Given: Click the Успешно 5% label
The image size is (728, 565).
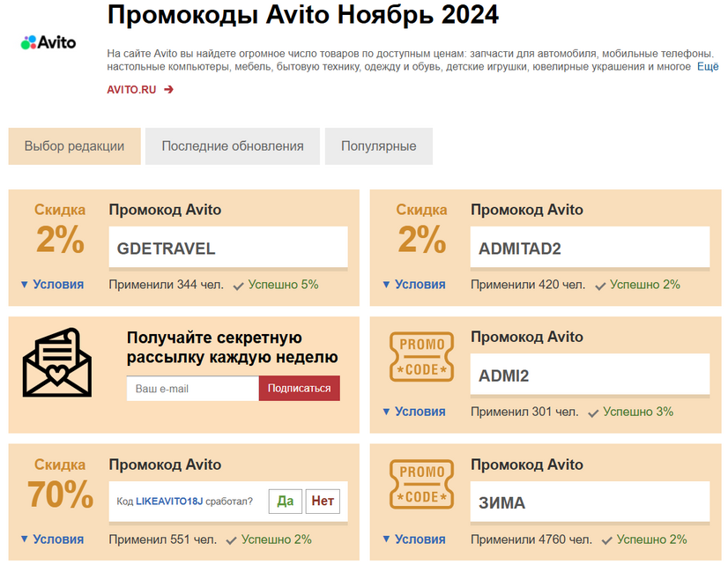Looking at the screenshot, I should point(283,285).
